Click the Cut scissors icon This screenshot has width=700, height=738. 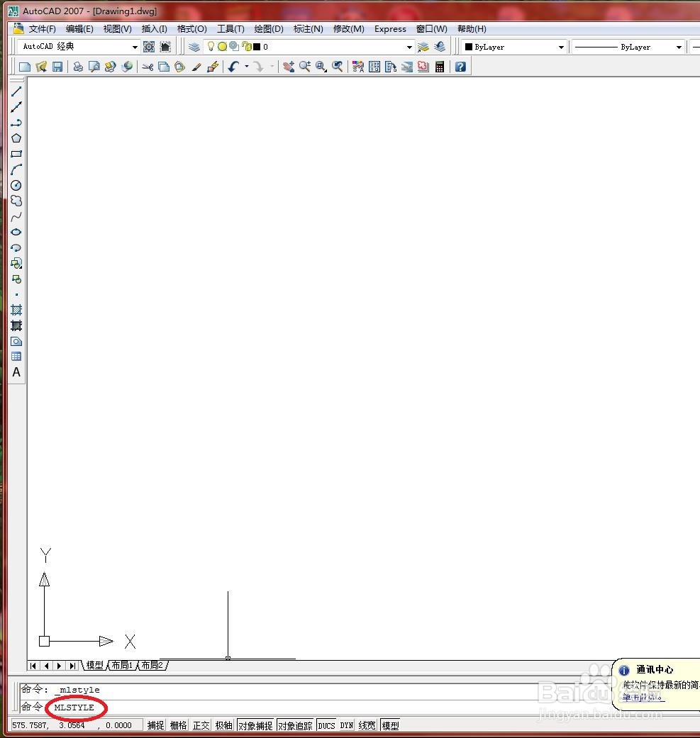pyautogui.click(x=148, y=67)
